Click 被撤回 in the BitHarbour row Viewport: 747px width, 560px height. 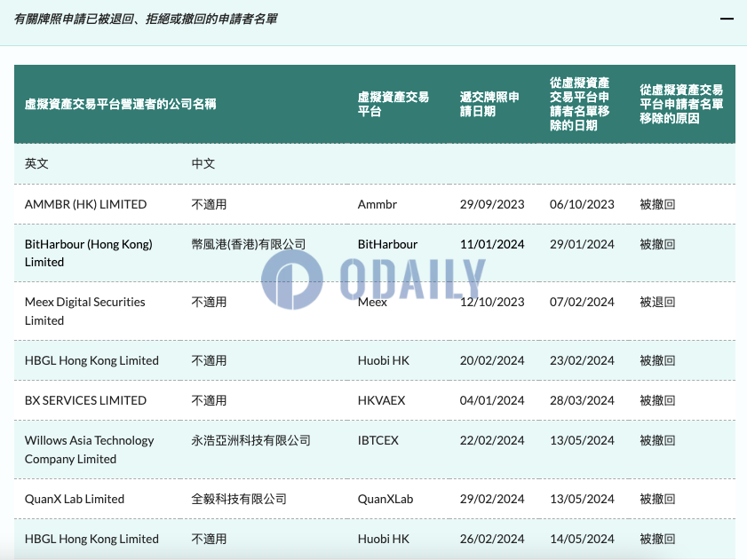pyautogui.click(x=657, y=244)
